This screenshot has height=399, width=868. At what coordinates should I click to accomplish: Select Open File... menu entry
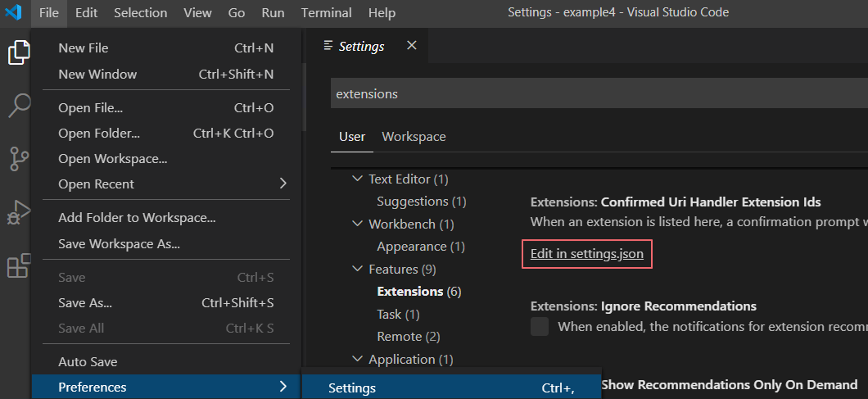coord(166,108)
